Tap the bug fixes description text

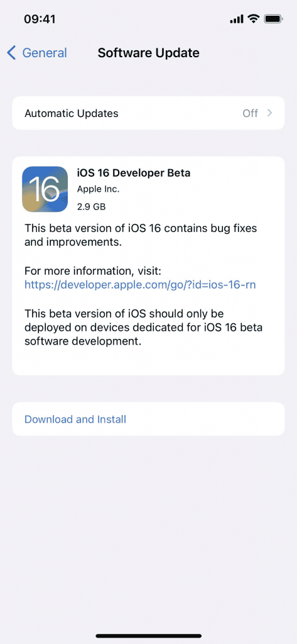pos(141,235)
